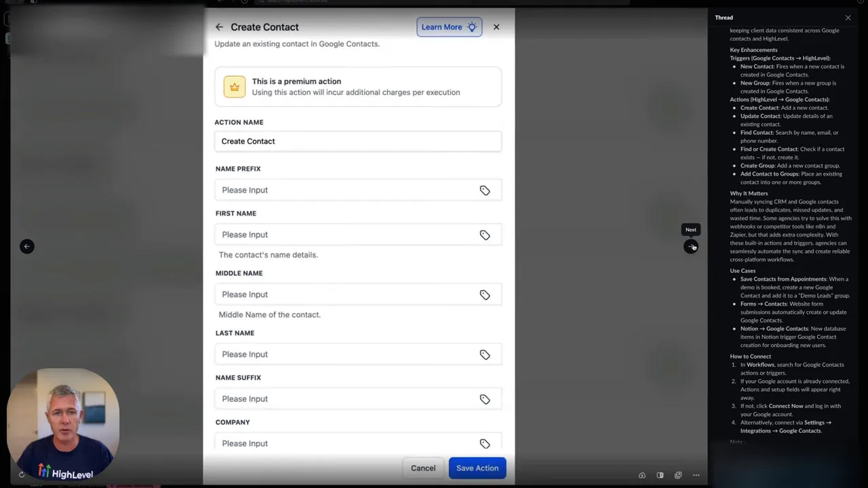Viewport: 868px width, 488px height.
Task: Open custom values tag for Name Prefix
Action: [485, 190]
